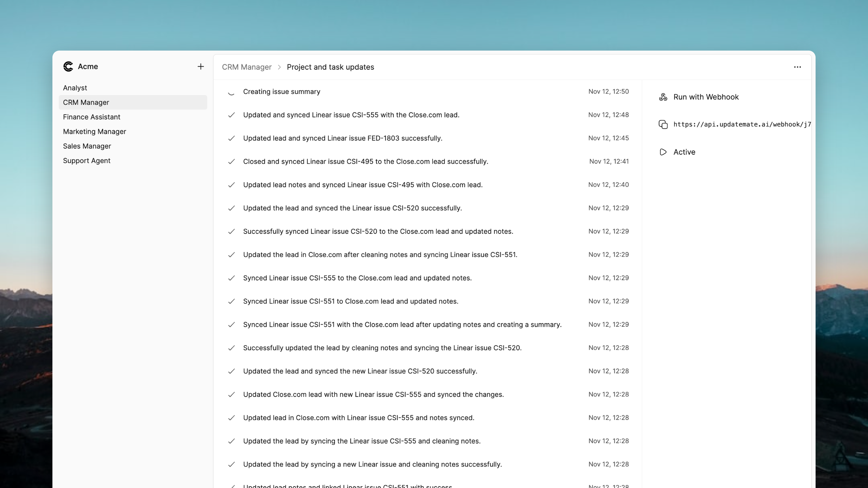The height and width of the screenshot is (488, 868).
Task: Click the webhook icon beside Run with Webhook
Action: pos(663,97)
